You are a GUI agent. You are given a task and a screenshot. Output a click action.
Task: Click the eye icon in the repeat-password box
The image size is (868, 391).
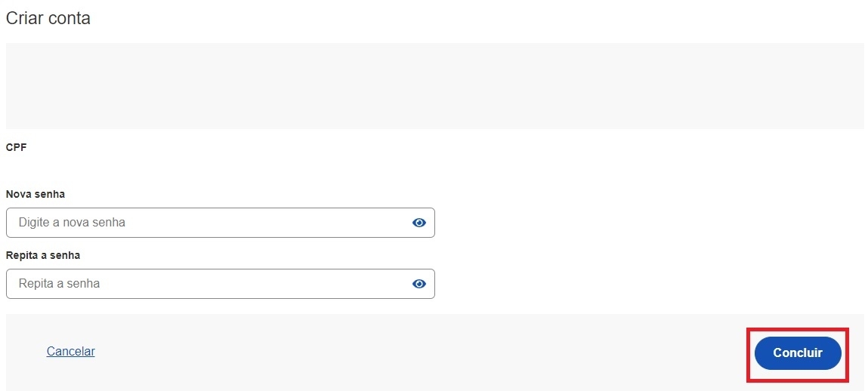tap(419, 284)
